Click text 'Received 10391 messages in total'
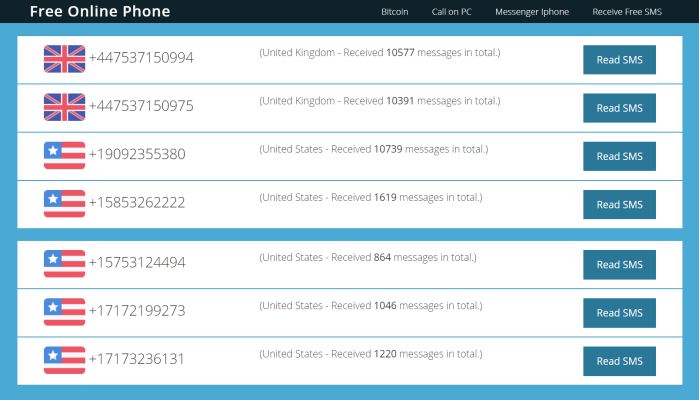 pyautogui.click(x=419, y=101)
